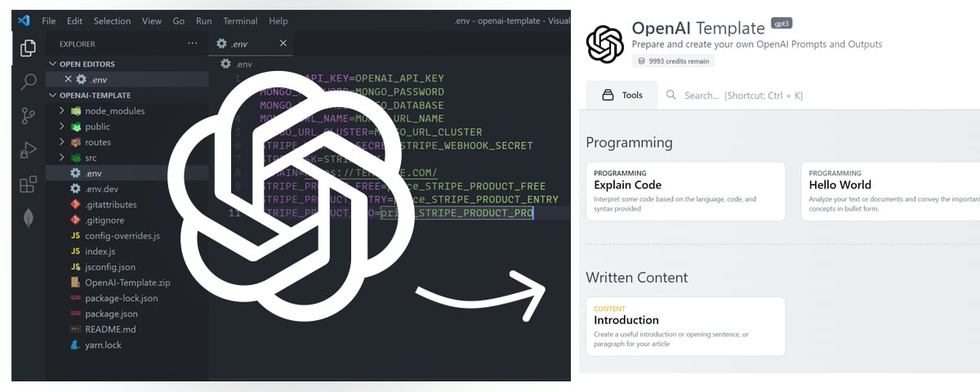Open the Explain Code tool card
The width and height of the screenshot is (980, 392).
click(685, 191)
